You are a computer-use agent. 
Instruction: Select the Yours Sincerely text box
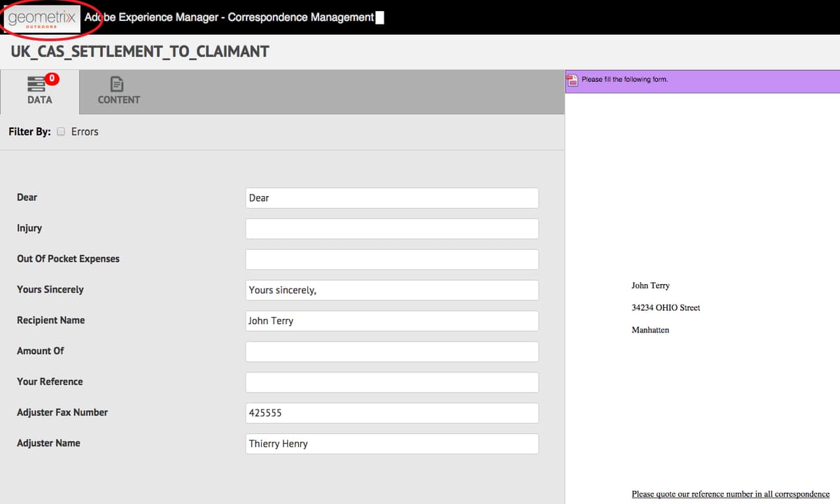[391, 290]
